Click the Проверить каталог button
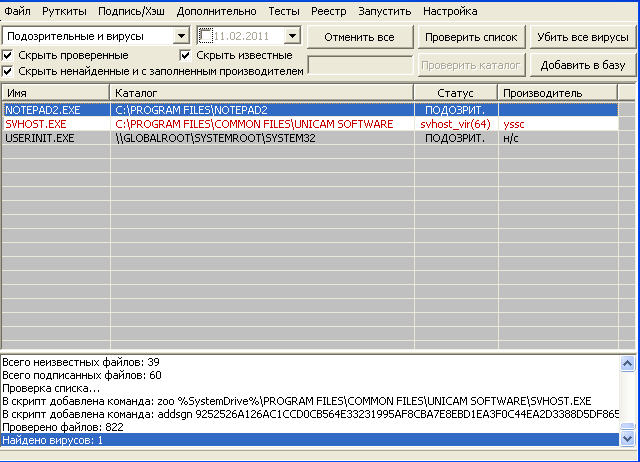This screenshot has height=462, width=640. (x=471, y=65)
